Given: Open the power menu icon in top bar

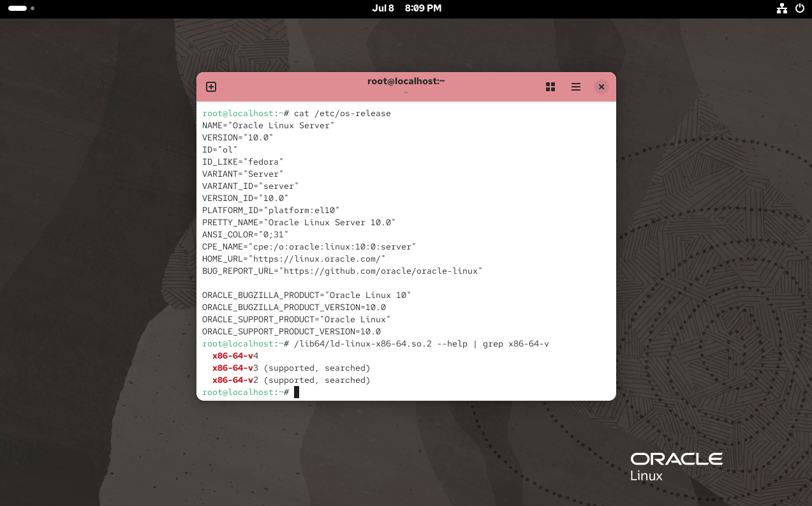Looking at the screenshot, I should click(801, 9).
